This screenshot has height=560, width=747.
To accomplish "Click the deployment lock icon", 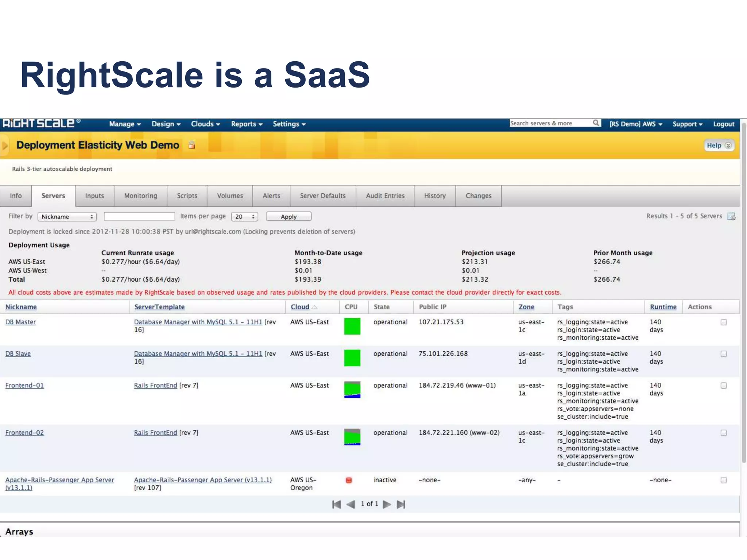I will tap(191, 145).
